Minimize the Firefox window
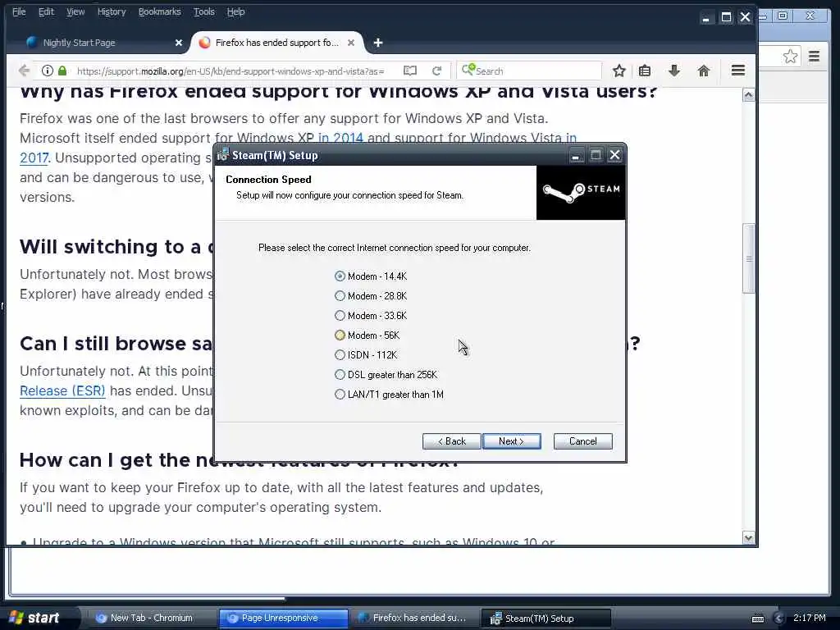 pyautogui.click(x=706, y=18)
